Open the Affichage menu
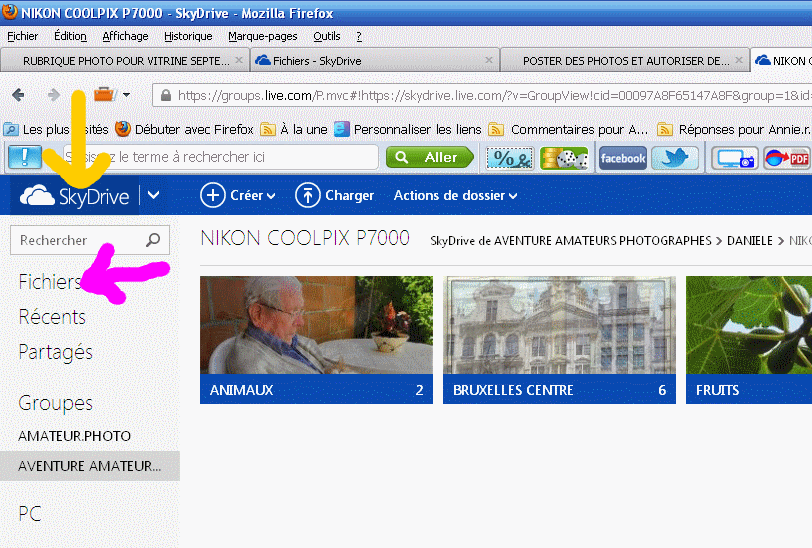Viewport: 812px width, 548px height. click(x=125, y=36)
